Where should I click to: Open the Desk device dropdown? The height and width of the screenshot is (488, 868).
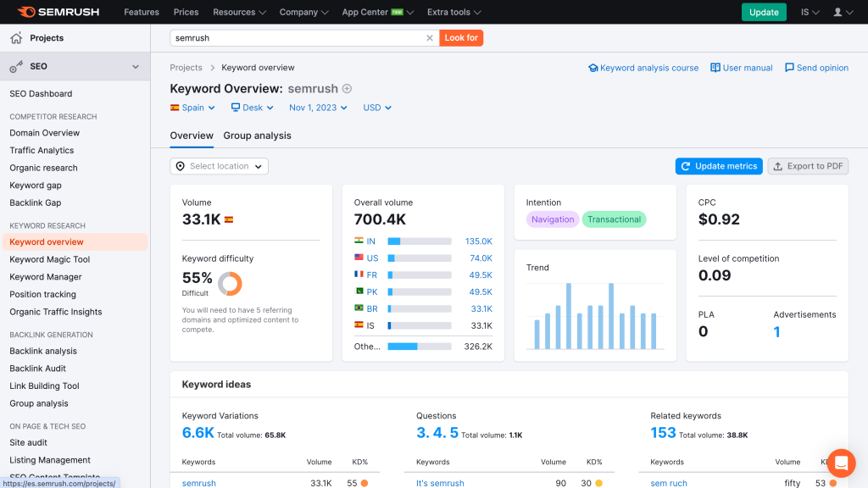(253, 108)
